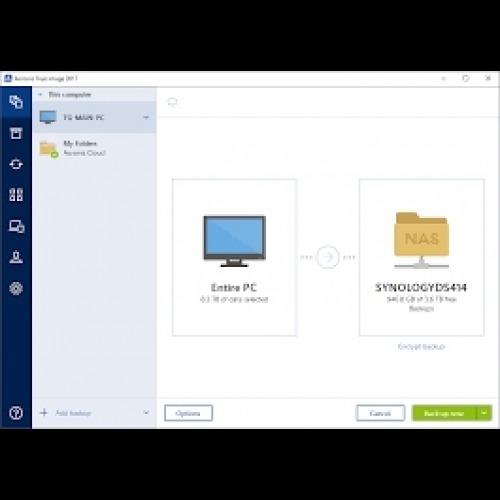500x500 pixels.
Task: Choose the Entire PC source tile
Action: tap(234, 257)
